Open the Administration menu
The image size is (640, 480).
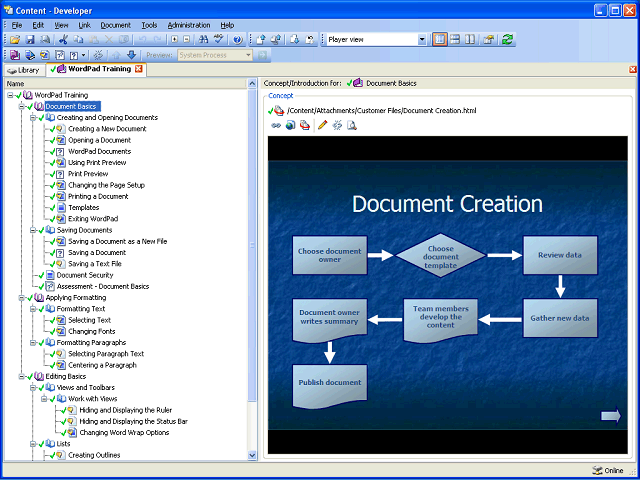pyautogui.click(x=189, y=25)
